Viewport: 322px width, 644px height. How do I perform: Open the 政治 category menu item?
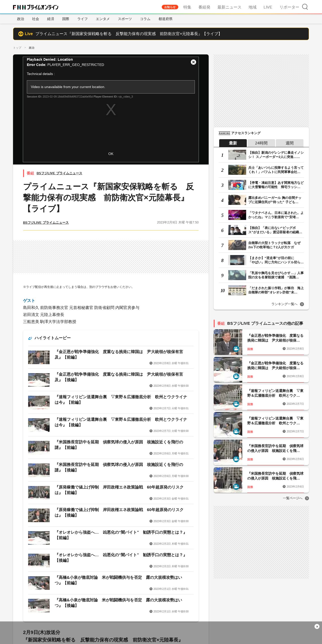point(21,19)
